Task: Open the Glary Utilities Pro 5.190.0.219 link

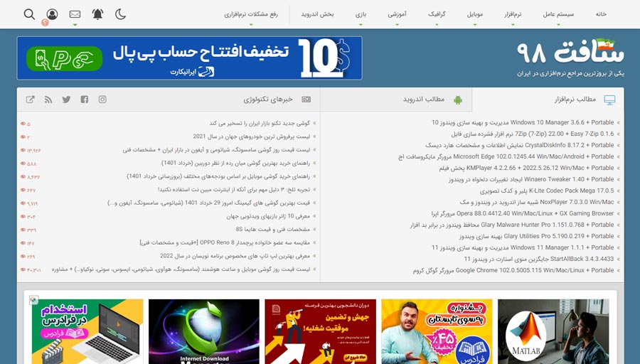Action: point(536,236)
